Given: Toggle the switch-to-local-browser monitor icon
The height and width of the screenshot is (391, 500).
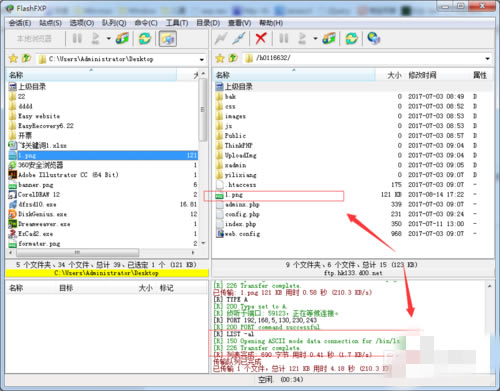Looking at the screenshot, I should tap(168, 39).
